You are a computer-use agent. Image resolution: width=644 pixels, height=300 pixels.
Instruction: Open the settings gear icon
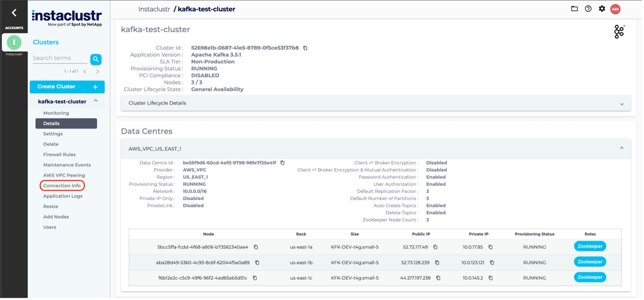(602, 9)
